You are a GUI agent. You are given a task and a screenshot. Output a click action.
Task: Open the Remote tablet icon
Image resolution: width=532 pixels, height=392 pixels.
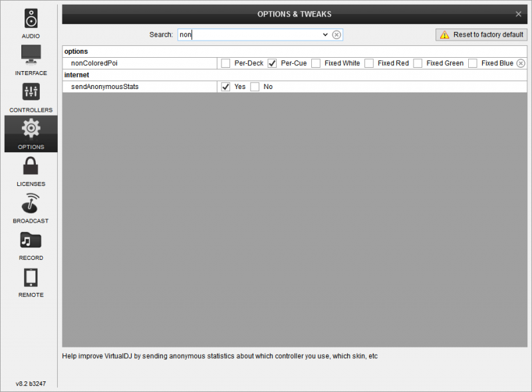(x=31, y=278)
